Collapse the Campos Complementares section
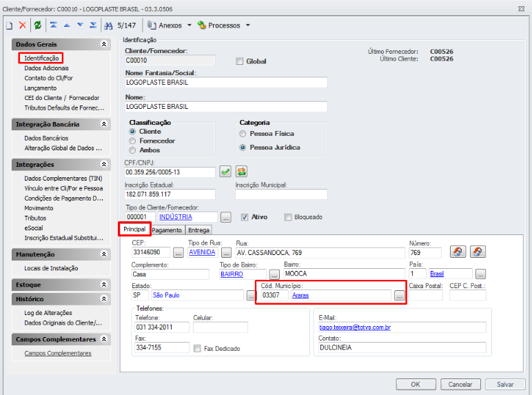The image size is (532, 395). pos(104,339)
